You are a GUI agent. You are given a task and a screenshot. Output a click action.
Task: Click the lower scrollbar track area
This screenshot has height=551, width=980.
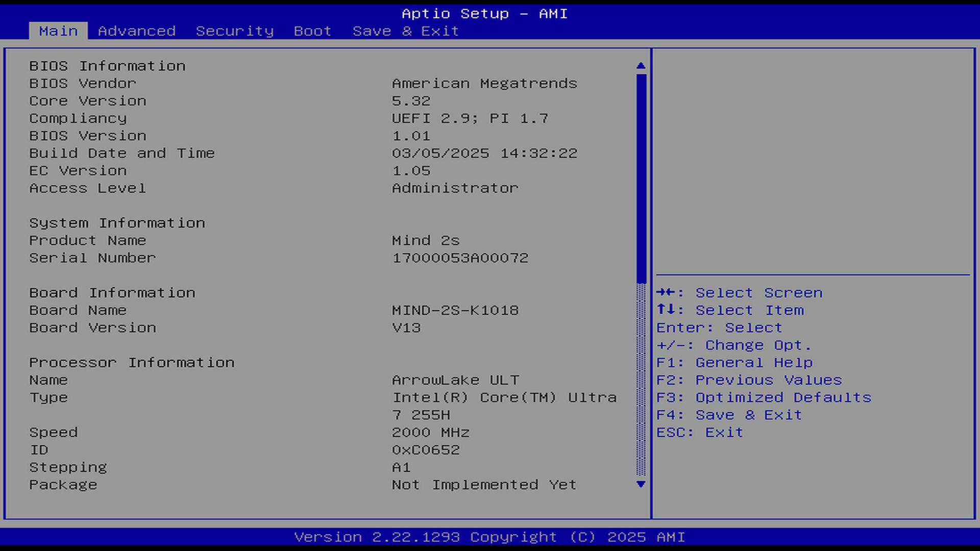641,380
